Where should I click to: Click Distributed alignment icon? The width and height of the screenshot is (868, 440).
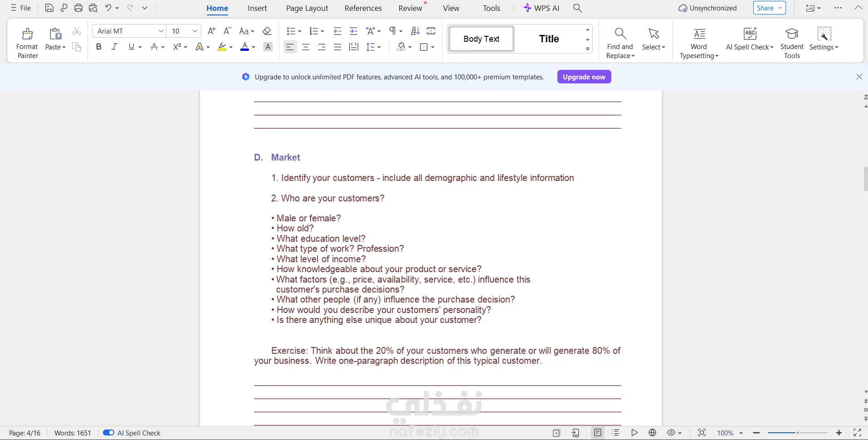354,47
